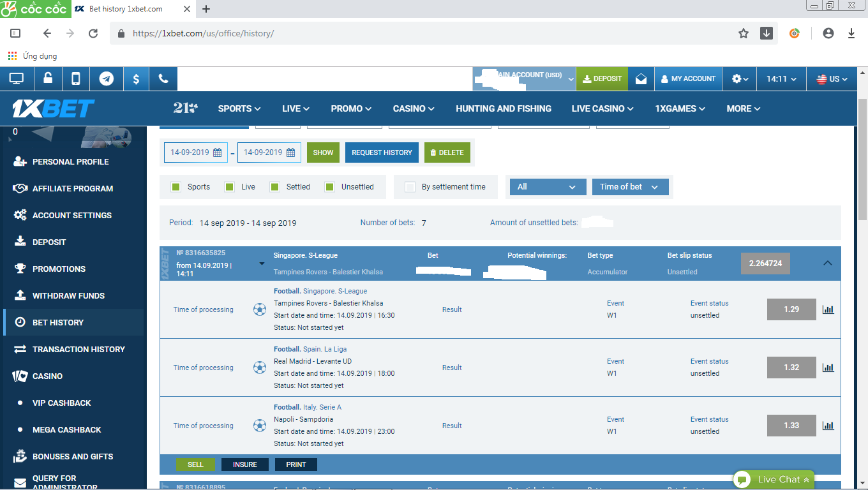This screenshot has height=490, width=868.
Task: Expand the MORE menu
Action: [x=744, y=108]
